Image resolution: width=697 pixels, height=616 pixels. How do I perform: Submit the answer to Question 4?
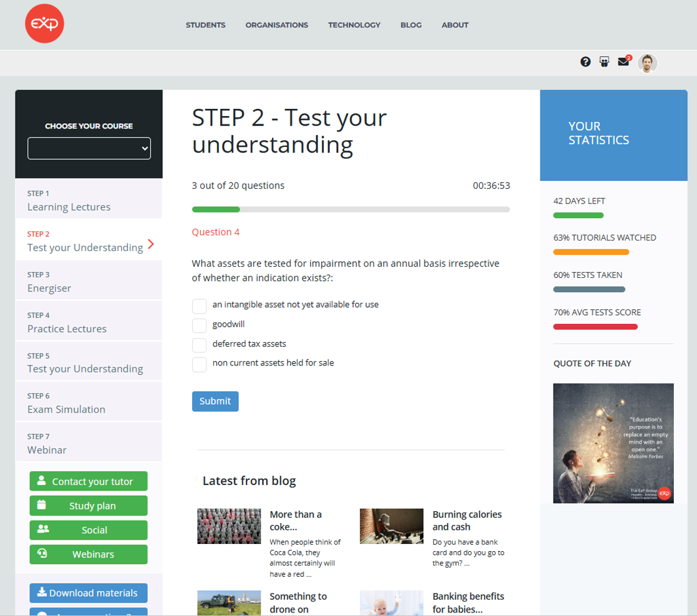point(215,401)
